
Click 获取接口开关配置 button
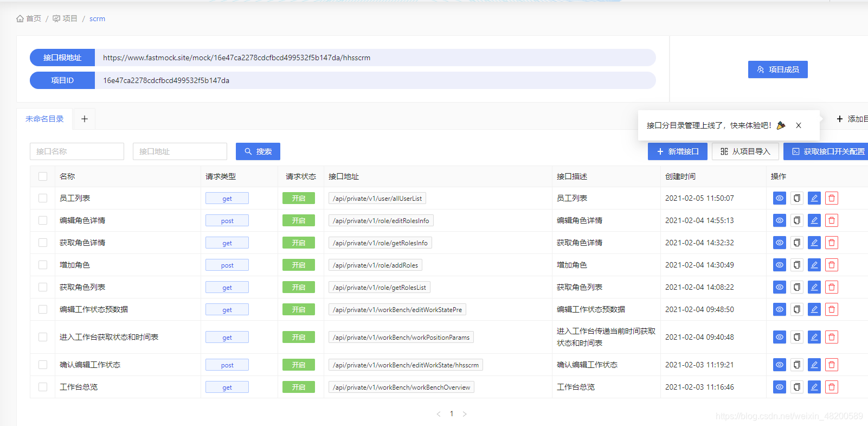[x=826, y=151]
